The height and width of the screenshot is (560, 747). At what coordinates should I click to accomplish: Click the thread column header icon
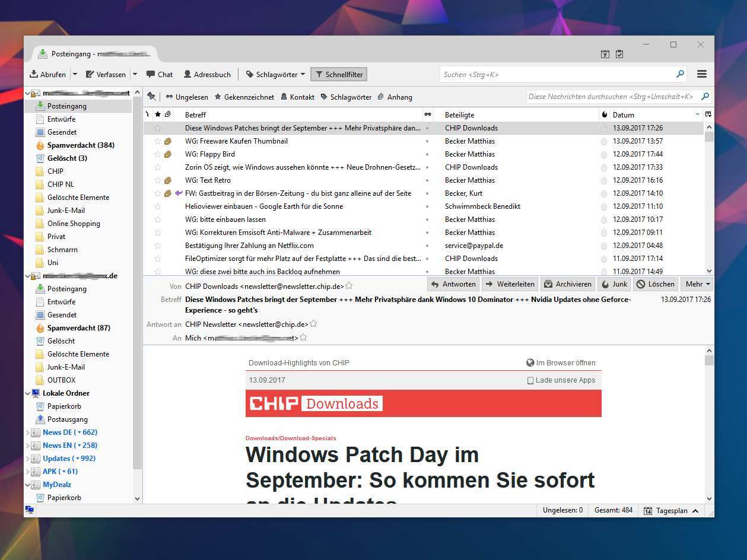(x=147, y=114)
